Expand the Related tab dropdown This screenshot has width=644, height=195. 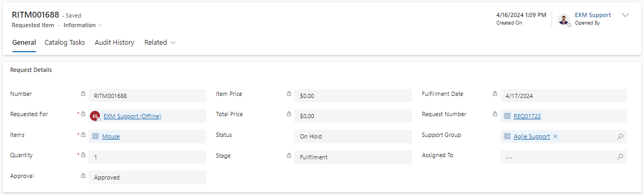(x=160, y=43)
